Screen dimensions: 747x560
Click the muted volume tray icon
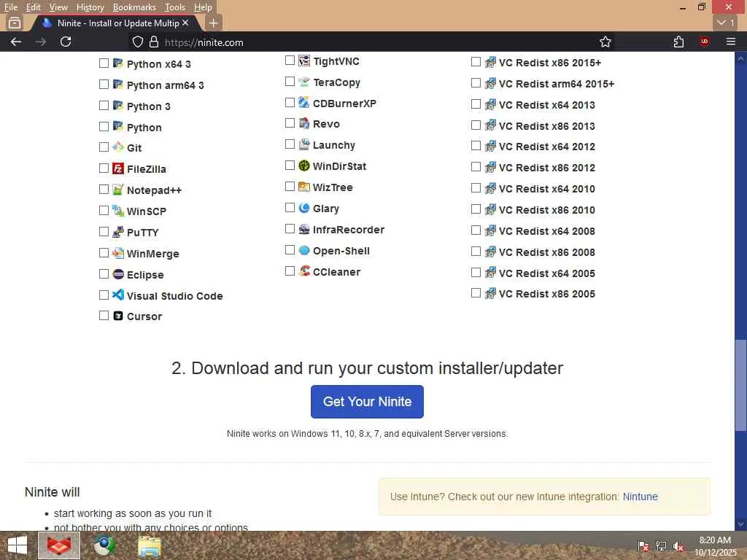[678, 546]
